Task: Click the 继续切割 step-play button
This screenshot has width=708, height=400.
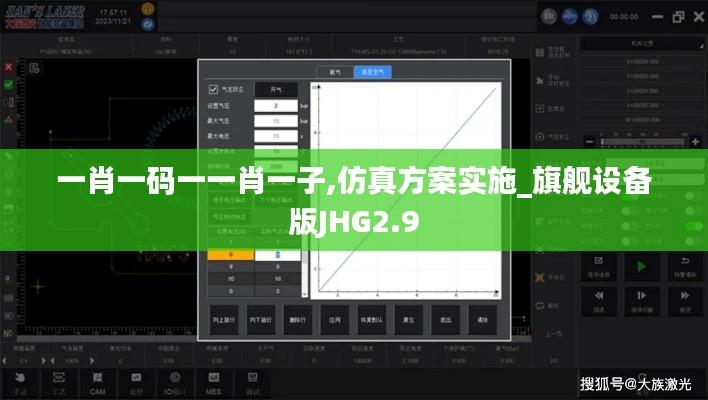Action: [642, 301]
